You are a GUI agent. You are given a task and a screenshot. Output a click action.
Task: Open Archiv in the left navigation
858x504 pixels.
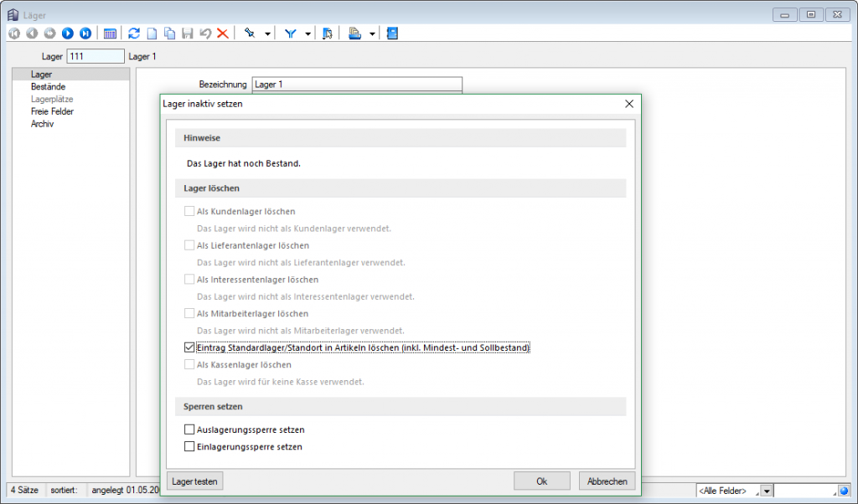[x=42, y=124]
